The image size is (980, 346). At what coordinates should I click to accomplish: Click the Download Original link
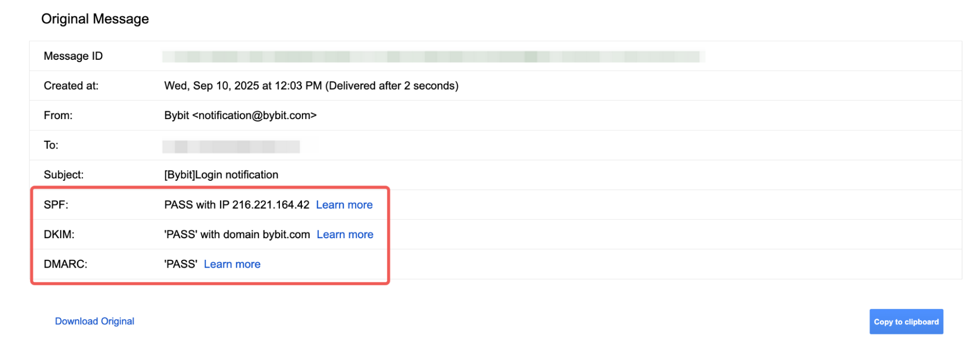click(95, 321)
